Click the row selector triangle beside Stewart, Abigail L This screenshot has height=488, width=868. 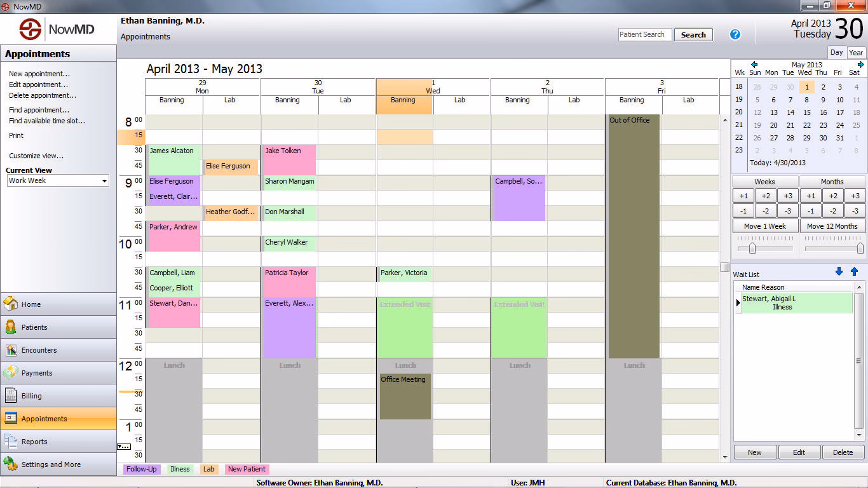click(737, 303)
